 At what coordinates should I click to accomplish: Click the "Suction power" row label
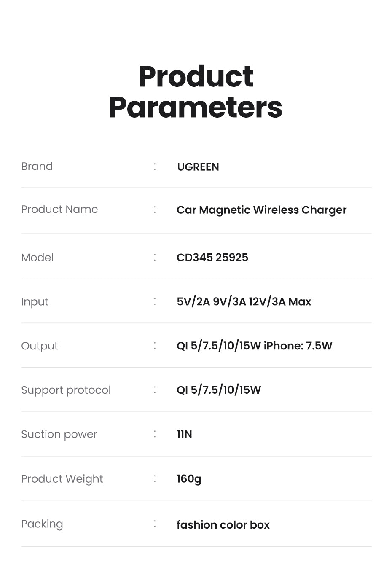click(x=59, y=434)
